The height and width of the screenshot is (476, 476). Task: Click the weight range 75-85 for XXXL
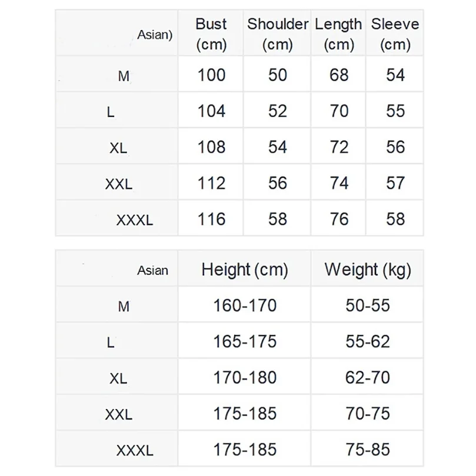(368, 450)
